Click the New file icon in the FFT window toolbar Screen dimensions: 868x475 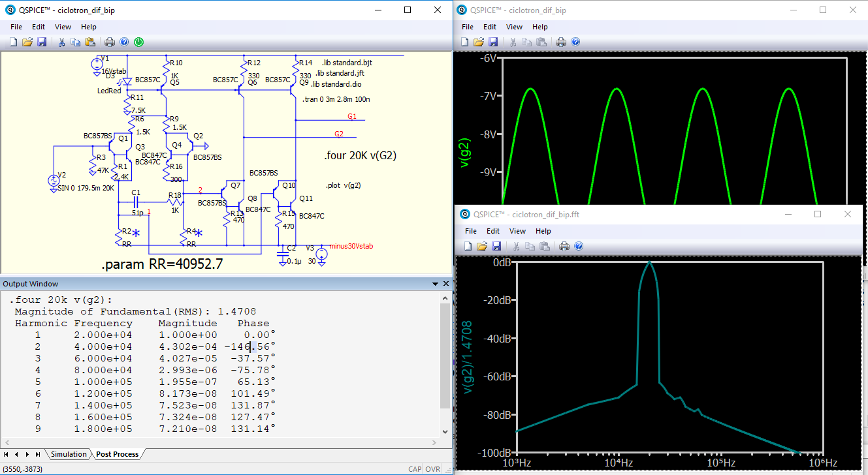pyautogui.click(x=467, y=246)
